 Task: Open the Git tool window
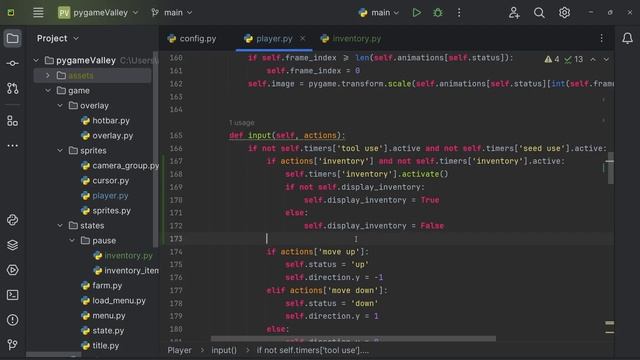[12, 344]
